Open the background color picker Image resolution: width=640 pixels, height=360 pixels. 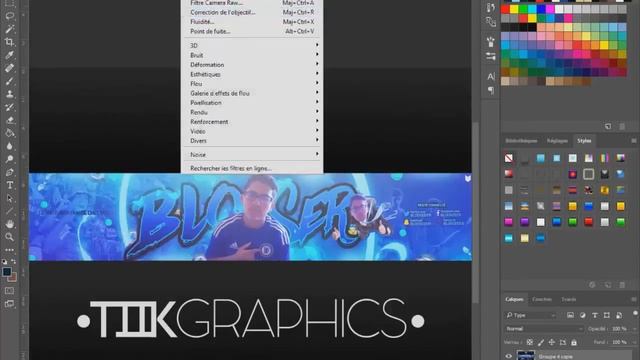[13, 278]
